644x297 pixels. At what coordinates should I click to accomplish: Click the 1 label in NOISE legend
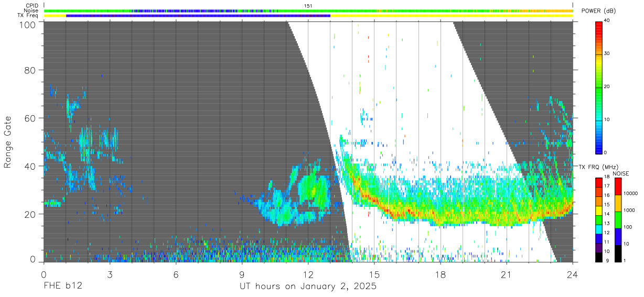coord(625,260)
